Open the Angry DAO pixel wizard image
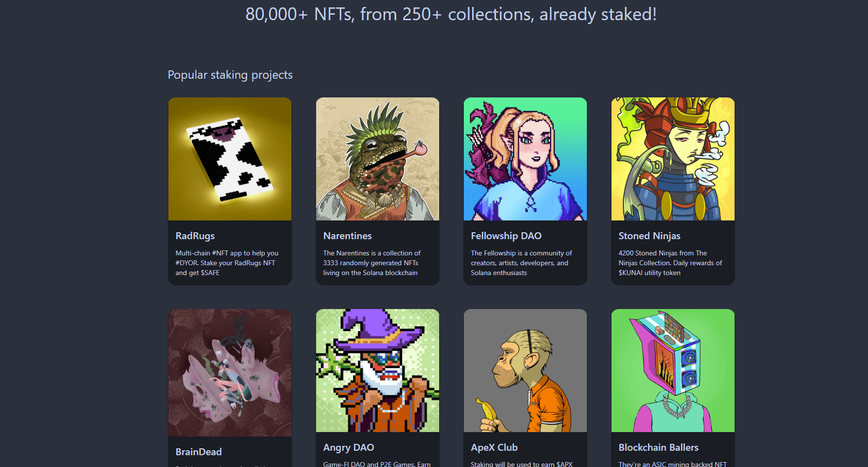 coord(377,371)
